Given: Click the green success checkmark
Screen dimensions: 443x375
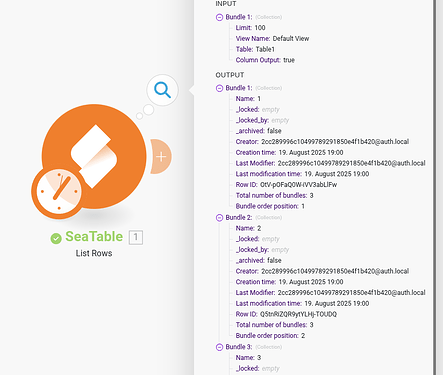Looking at the screenshot, I should [56, 238].
